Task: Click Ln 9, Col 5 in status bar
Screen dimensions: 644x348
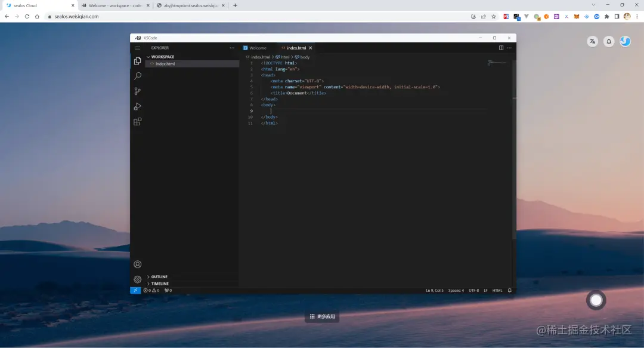Action: pos(435,291)
